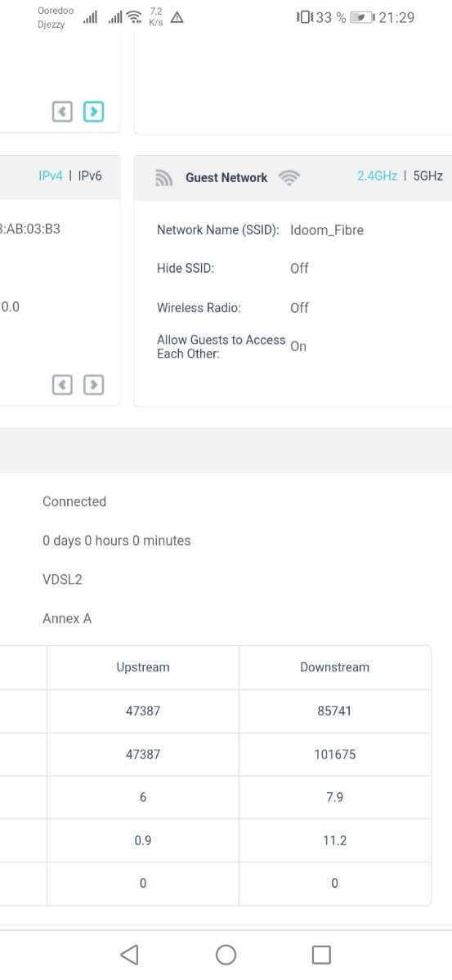Switch the panel to IPv6
The width and height of the screenshot is (452, 980).
90,176
